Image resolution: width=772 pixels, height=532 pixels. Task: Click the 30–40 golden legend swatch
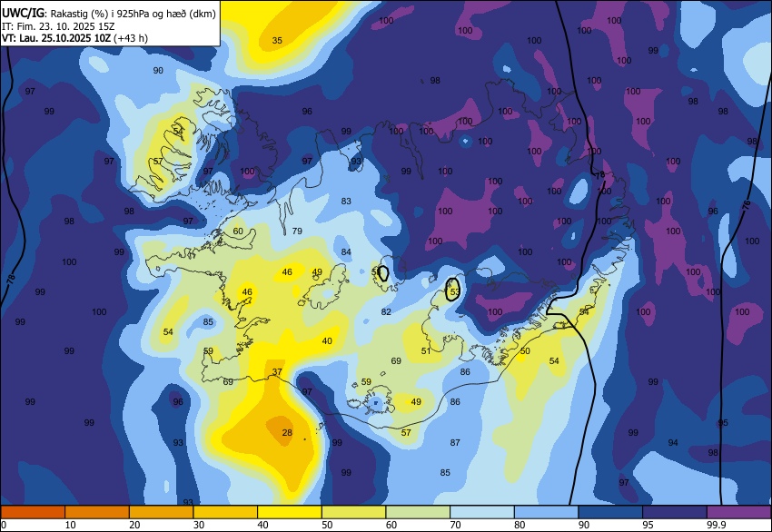[x=225, y=512]
